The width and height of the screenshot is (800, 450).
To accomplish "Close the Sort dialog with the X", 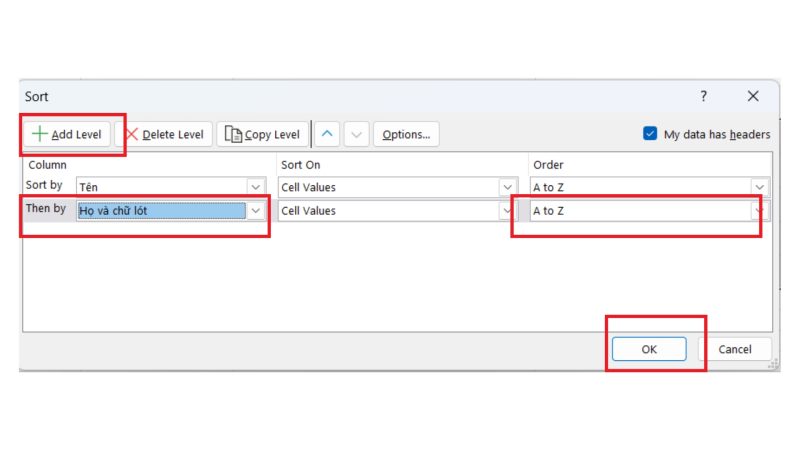I will pos(753,96).
